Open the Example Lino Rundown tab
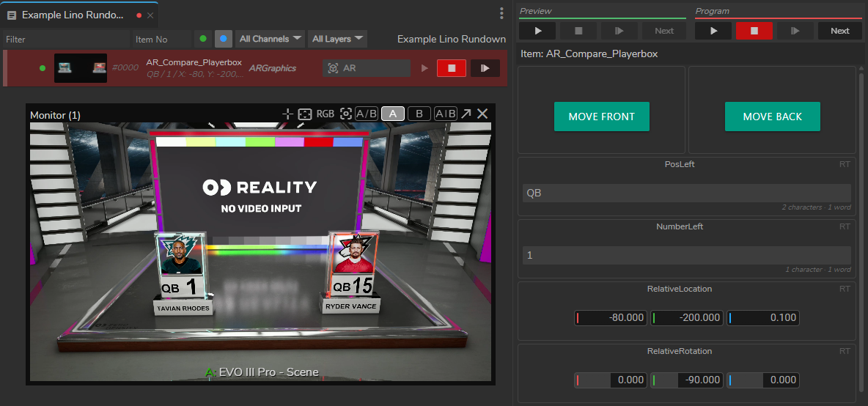 pos(72,15)
